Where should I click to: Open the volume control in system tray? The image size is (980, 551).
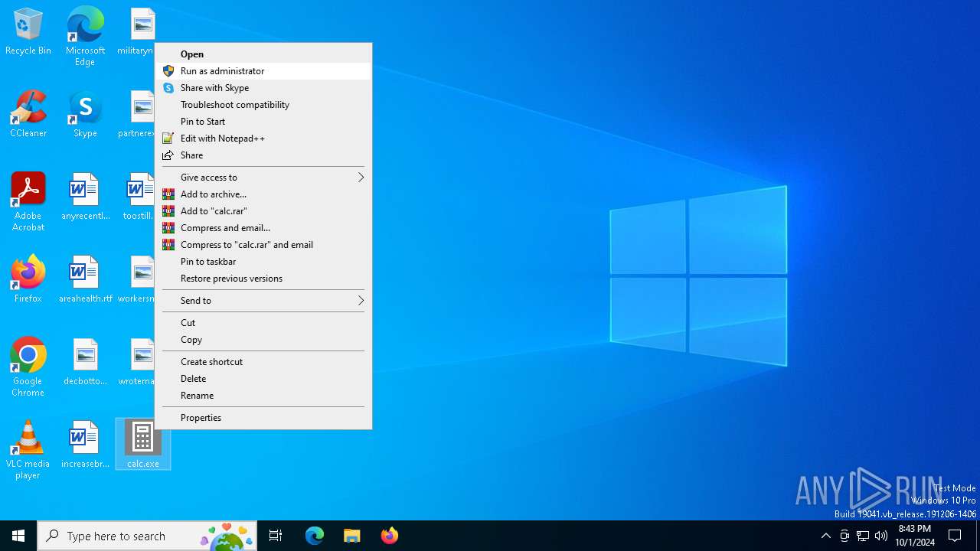click(x=881, y=536)
